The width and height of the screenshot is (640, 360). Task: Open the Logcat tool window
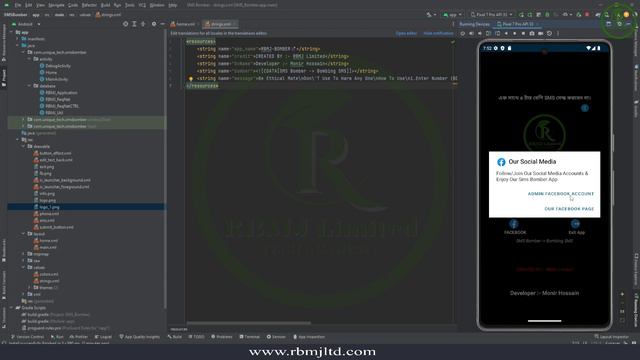click(x=103, y=337)
